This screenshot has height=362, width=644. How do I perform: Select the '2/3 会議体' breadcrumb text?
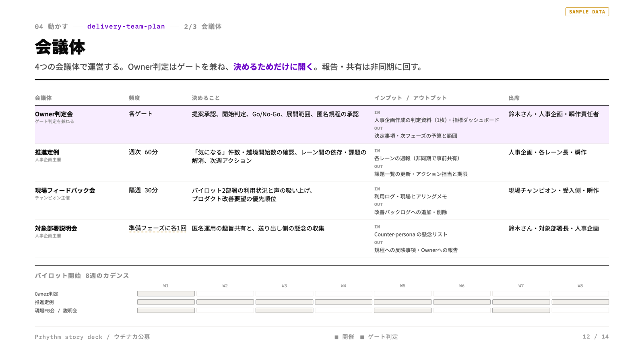pyautogui.click(x=203, y=27)
